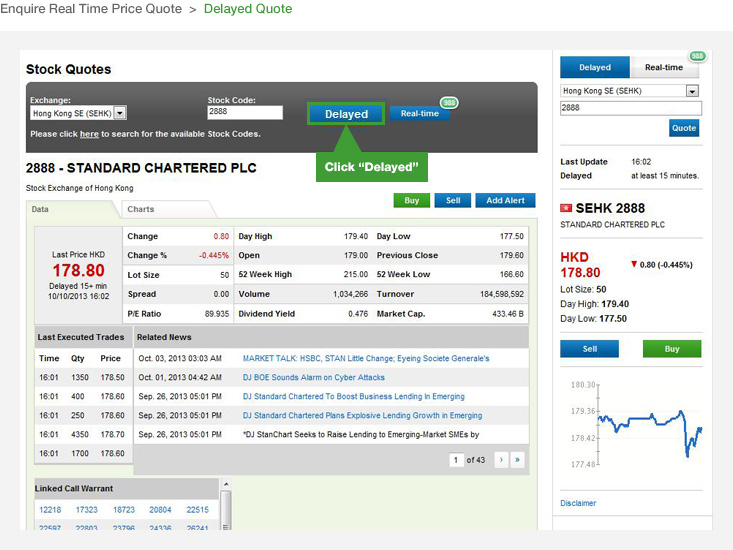Open news 'DJ Standard Chartered To Boost Business Lending'

[x=354, y=396]
